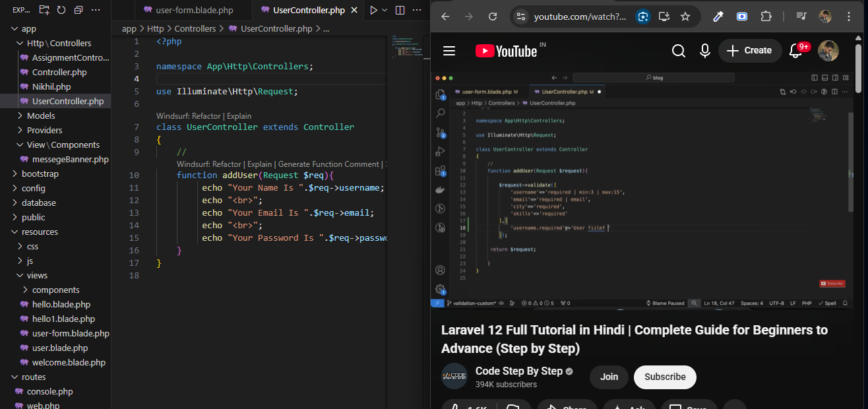The height and width of the screenshot is (409, 868).
Task: Refresh the Explorer file tree
Action: point(61,10)
